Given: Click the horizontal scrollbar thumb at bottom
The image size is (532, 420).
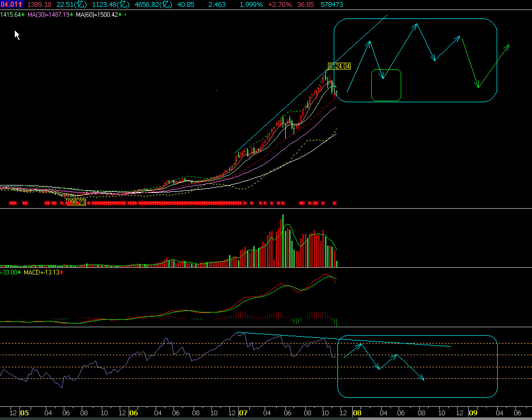Looking at the screenshot, I should tap(445, 418).
